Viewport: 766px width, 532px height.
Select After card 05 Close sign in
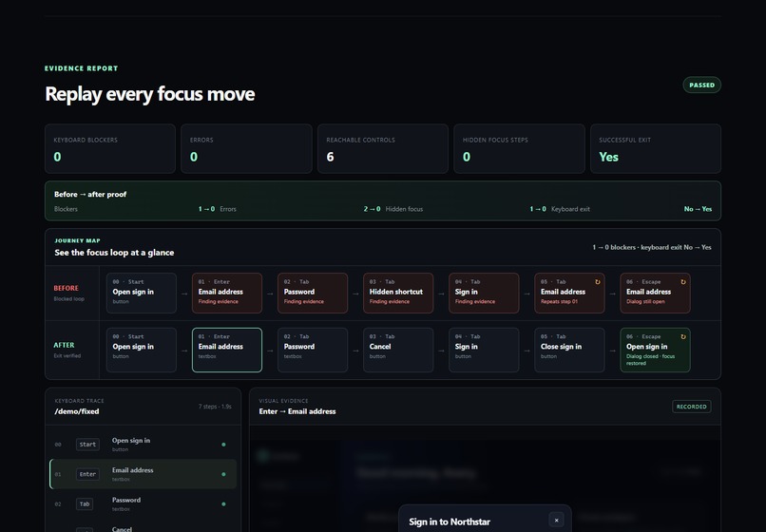[x=569, y=350]
